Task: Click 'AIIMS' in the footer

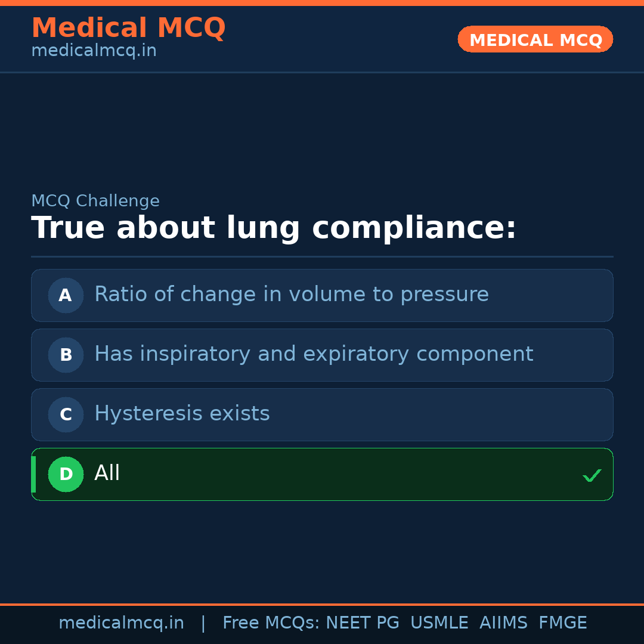Action: pyautogui.click(x=503, y=623)
